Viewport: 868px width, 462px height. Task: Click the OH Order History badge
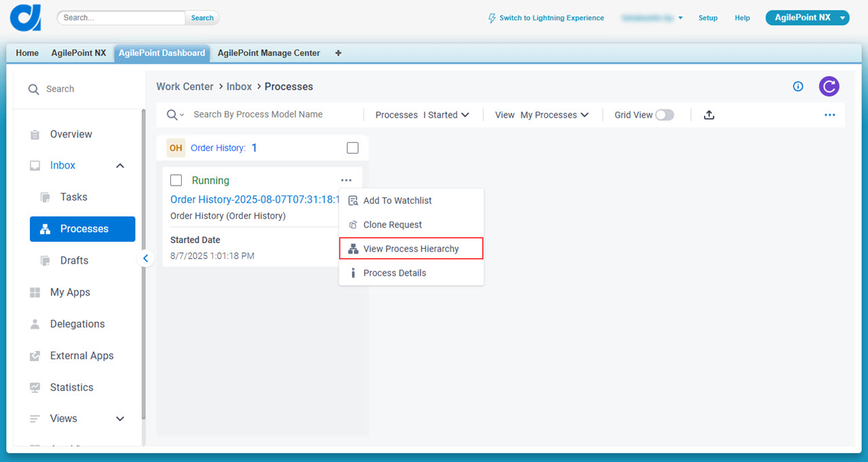[x=176, y=148]
